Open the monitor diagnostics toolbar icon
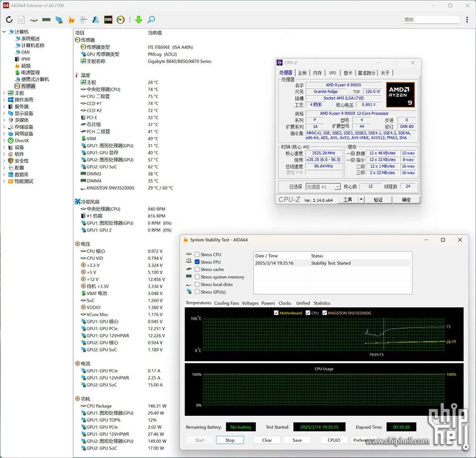Viewport: 476px width, 458px height. (59, 20)
